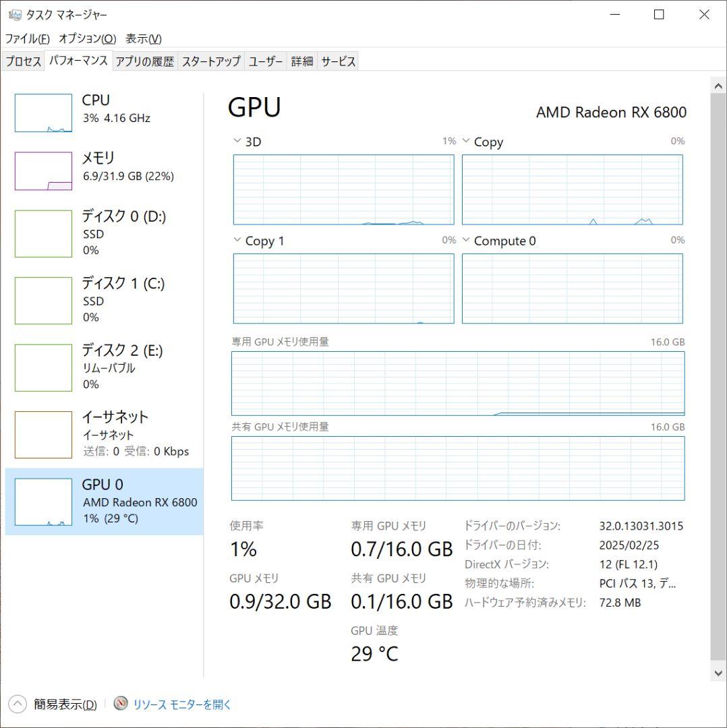This screenshot has height=728, width=727.
Task: Open the ファイル menu
Action: click(x=28, y=38)
